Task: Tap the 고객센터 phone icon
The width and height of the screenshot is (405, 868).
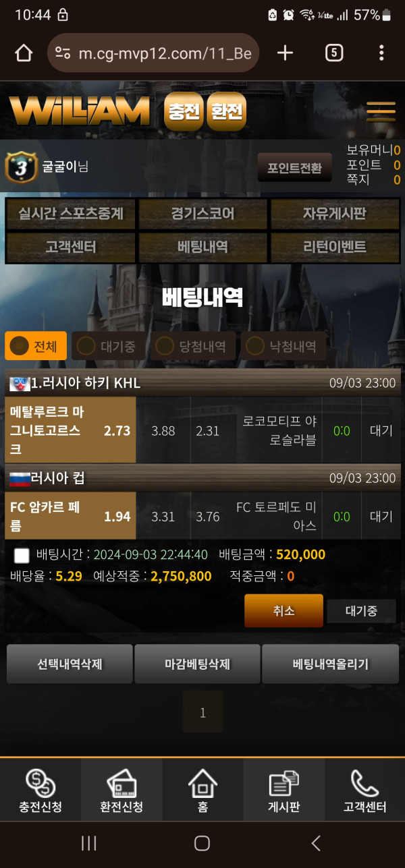Action: pos(364,784)
